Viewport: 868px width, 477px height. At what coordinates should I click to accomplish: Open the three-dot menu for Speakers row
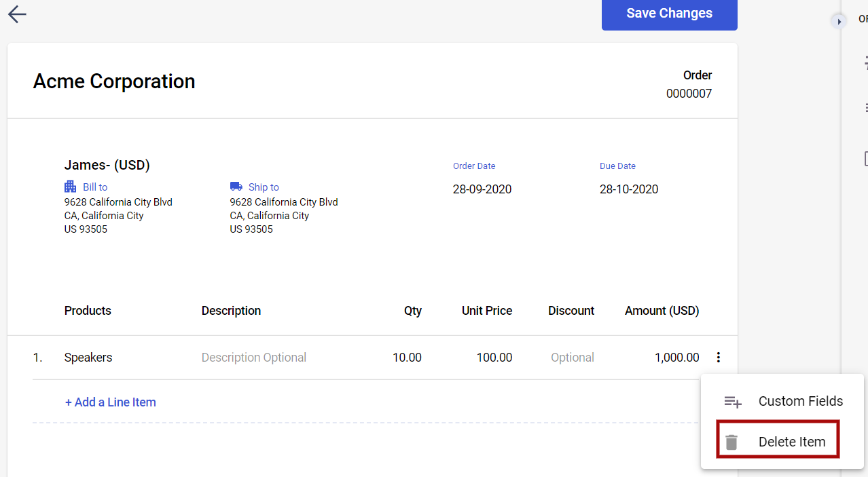718,358
